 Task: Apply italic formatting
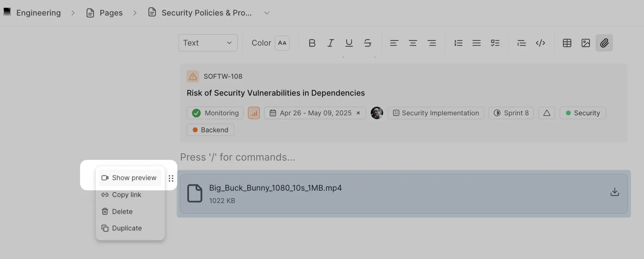[x=331, y=43]
